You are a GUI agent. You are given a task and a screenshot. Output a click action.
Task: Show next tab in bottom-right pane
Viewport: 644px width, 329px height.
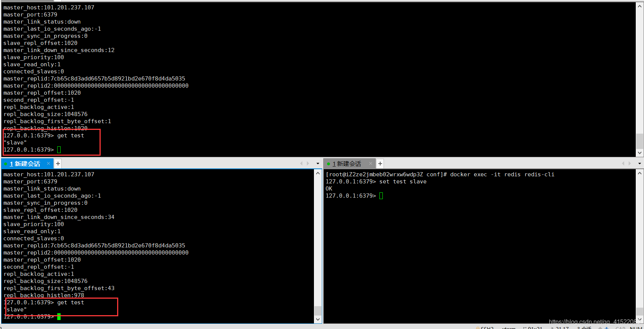[630, 164]
